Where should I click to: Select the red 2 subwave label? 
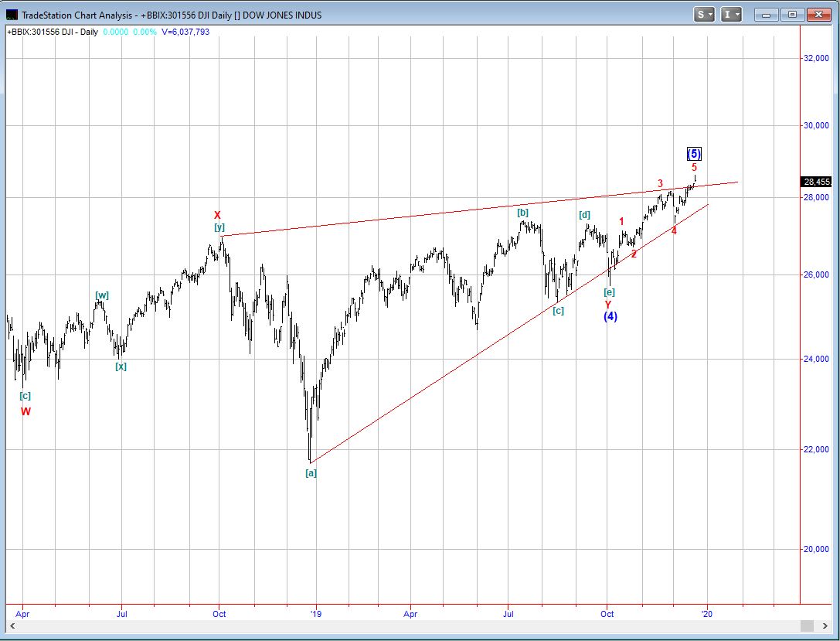(634, 254)
